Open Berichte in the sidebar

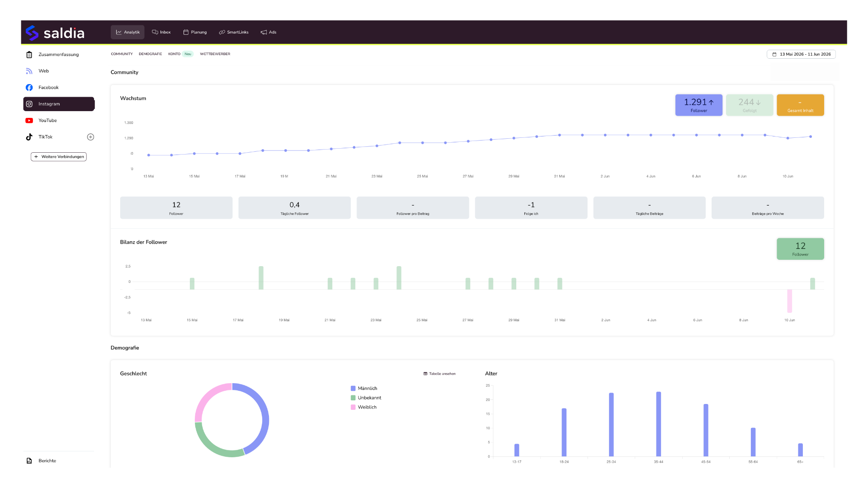pyautogui.click(x=59, y=461)
